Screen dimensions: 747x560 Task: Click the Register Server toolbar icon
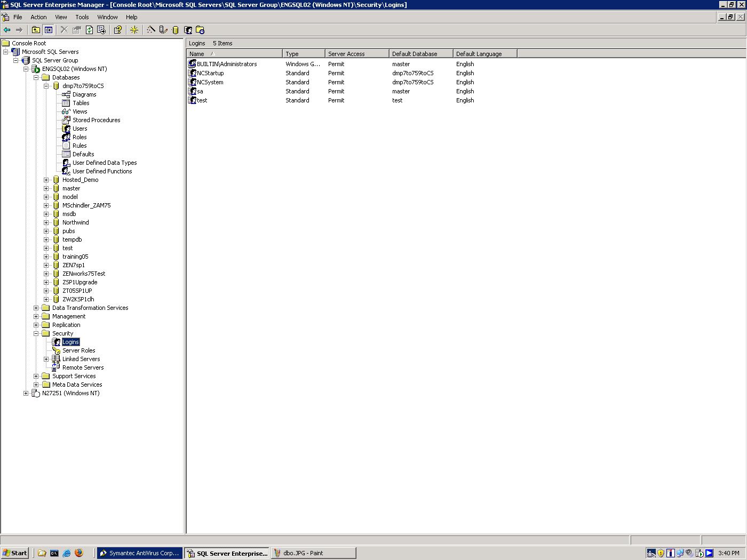tap(163, 30)
